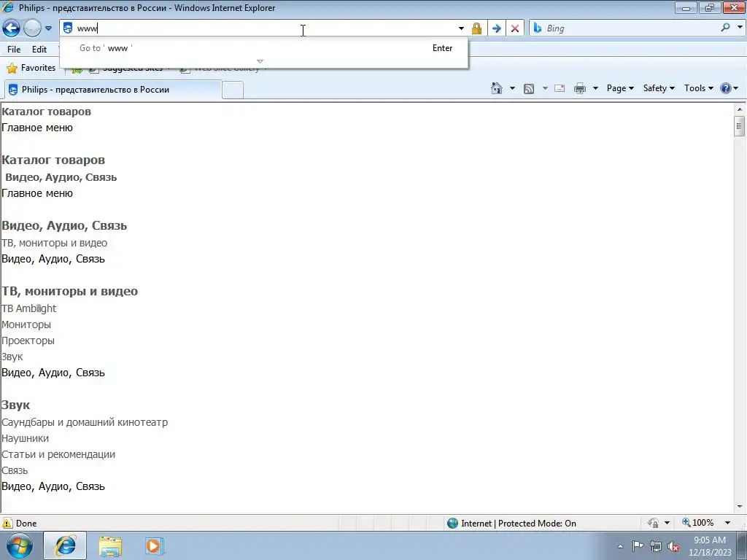Open the File menu

pyautogui.click(x=14, y=49)
